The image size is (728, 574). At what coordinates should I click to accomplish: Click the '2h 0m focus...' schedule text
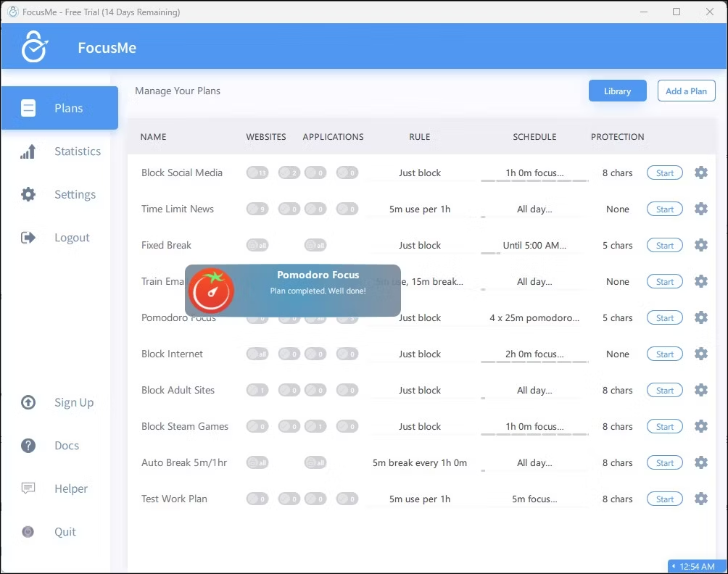[534, 354]
